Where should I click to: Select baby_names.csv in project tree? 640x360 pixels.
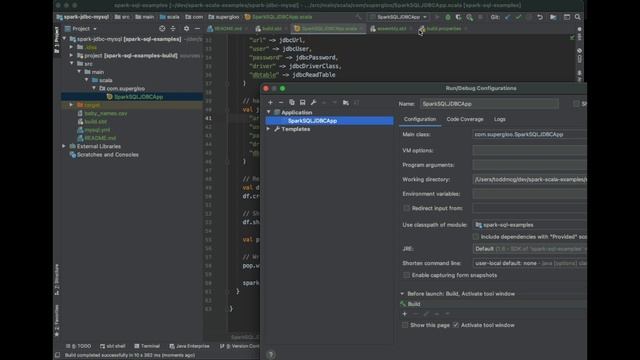click(106, 113)
